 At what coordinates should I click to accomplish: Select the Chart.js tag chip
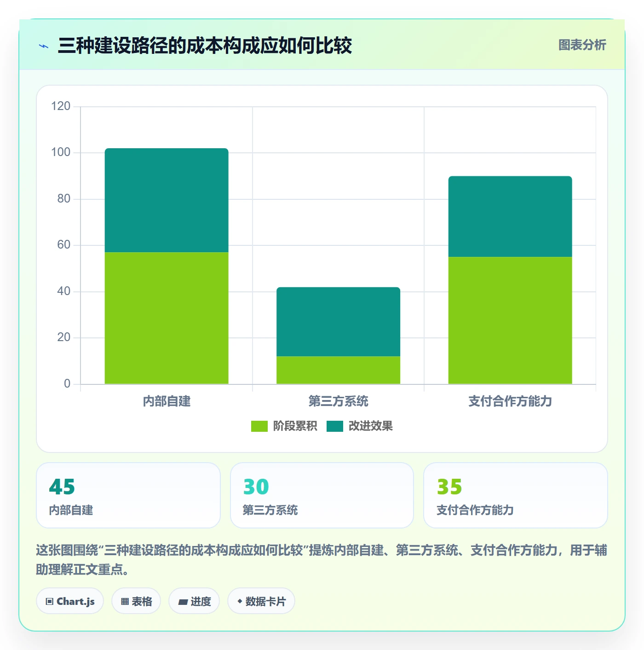pyautogui.click(x=70, y=601)
